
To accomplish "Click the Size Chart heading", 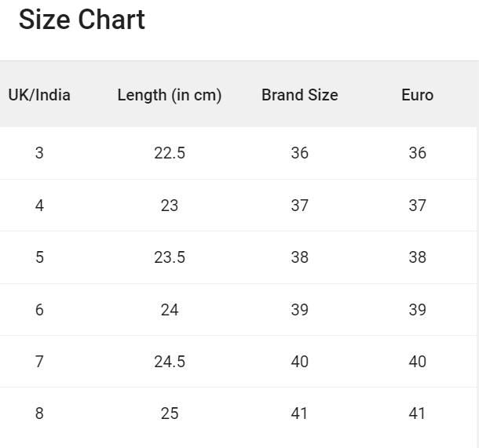I will 82,20.
